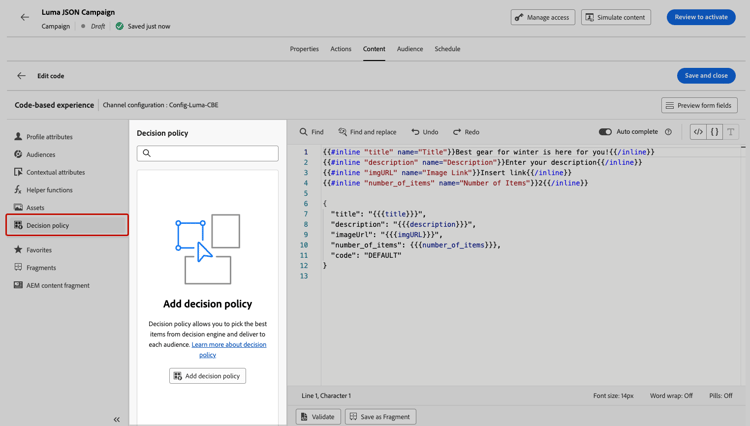Image resolution: width=750 pixels, height=426 pixels.
Task: Select the plain text view icon
Action: [730, 132]
